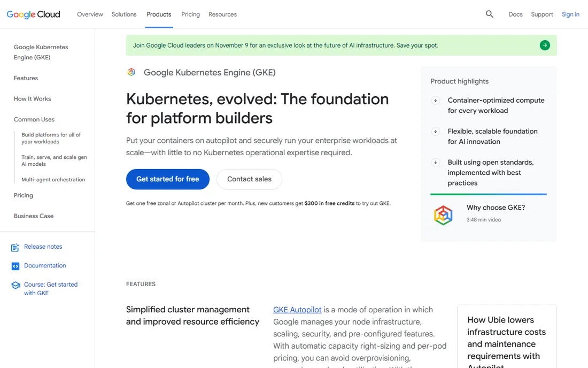588x368 pixels.
Task: Click the FEATURES section label
Action: (141, 284)
